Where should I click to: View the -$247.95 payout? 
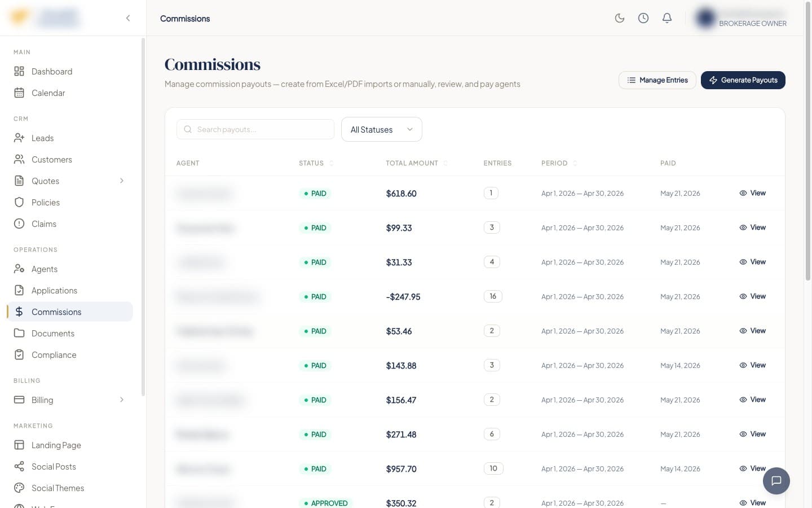click(753, 296)
